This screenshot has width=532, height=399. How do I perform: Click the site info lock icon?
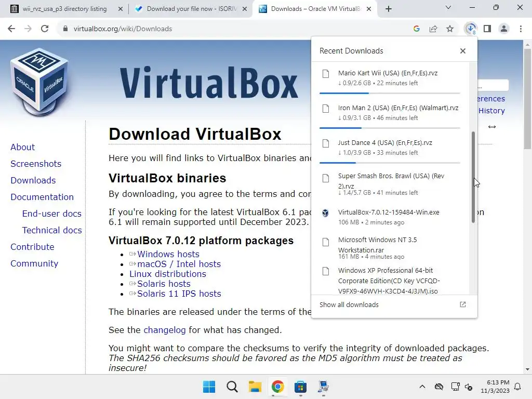tap(65, 29)
